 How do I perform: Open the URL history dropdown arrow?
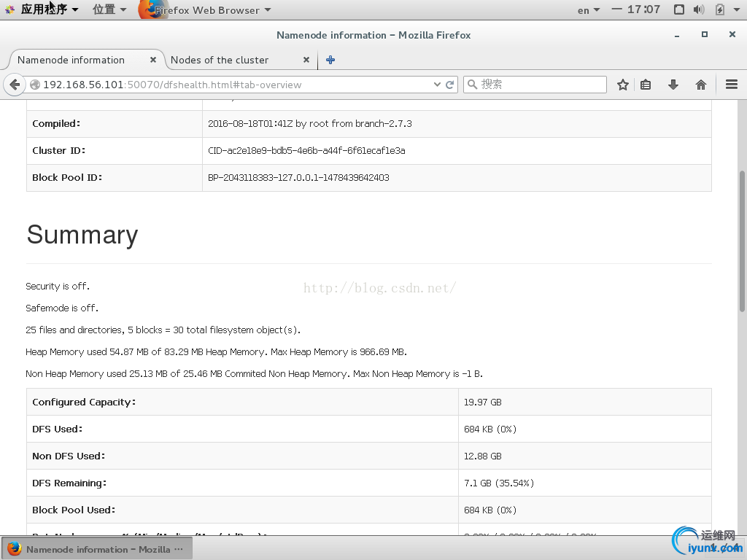(437, 85)
